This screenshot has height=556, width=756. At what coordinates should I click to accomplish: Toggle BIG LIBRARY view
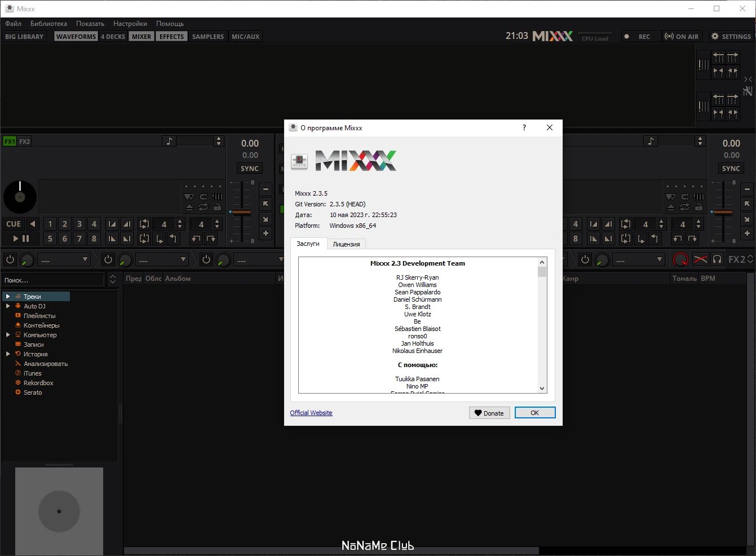(24, 36)
